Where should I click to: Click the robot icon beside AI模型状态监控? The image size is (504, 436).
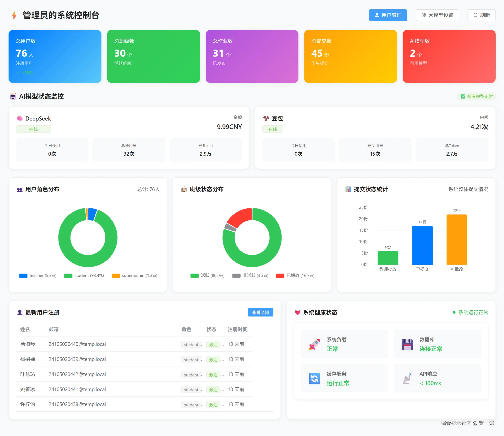click(13, 96)
